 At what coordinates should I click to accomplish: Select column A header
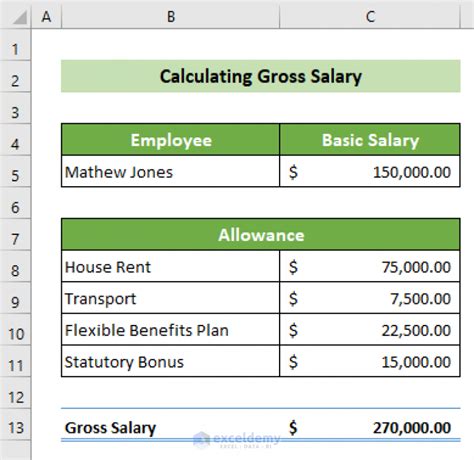click(x=46, y=16)
